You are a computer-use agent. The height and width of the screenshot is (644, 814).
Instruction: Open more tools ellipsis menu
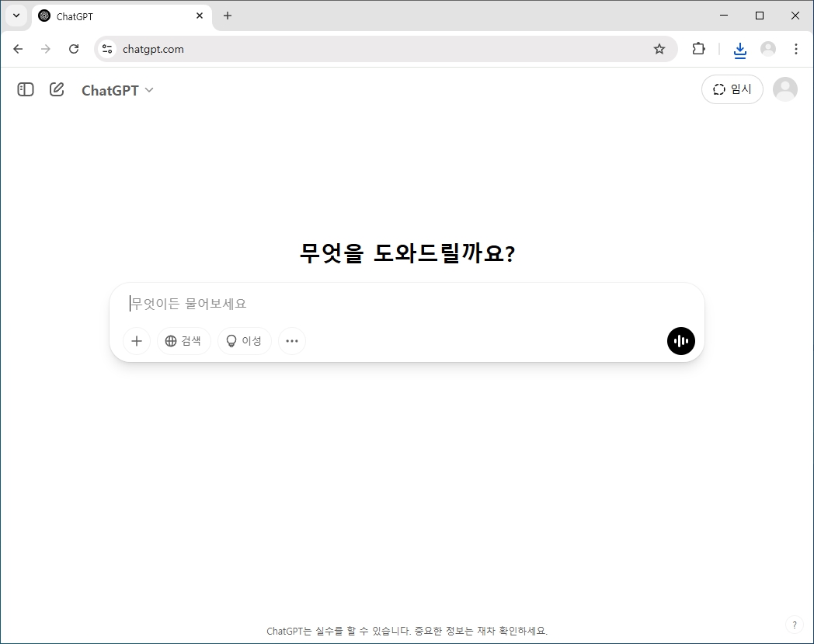point(292,341)
